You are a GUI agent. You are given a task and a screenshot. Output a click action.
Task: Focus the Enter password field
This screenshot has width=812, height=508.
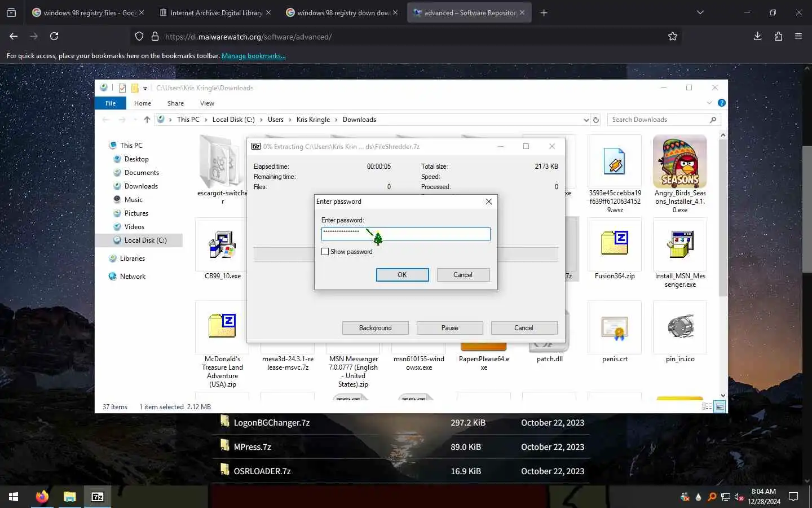pos(405,234)
